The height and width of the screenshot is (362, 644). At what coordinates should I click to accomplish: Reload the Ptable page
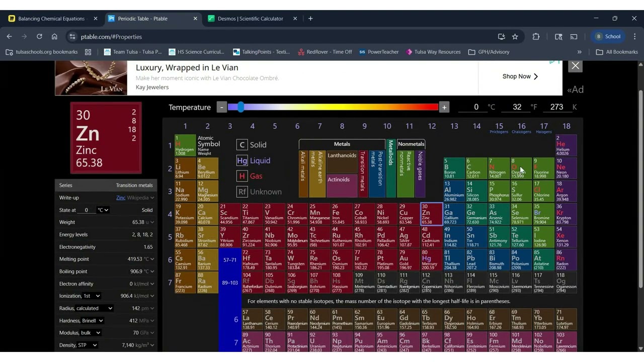point(39,37)
